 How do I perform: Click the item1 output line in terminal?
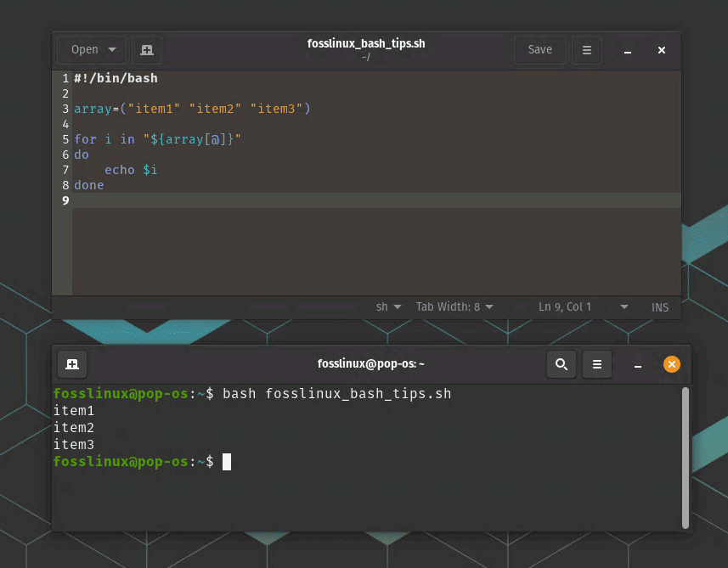(73, 411)
